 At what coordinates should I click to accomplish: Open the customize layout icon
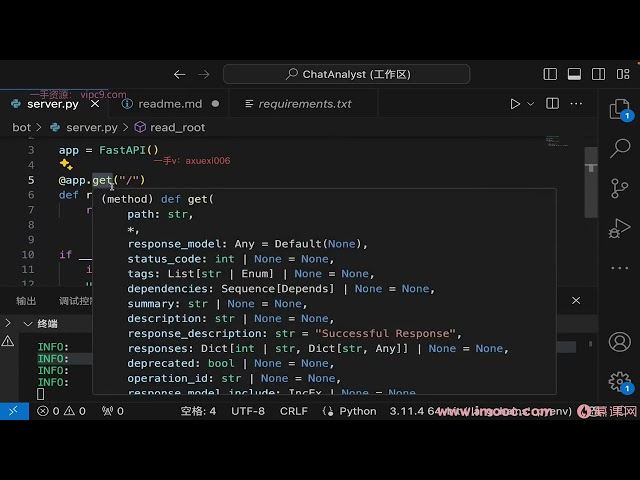point(623,74)
